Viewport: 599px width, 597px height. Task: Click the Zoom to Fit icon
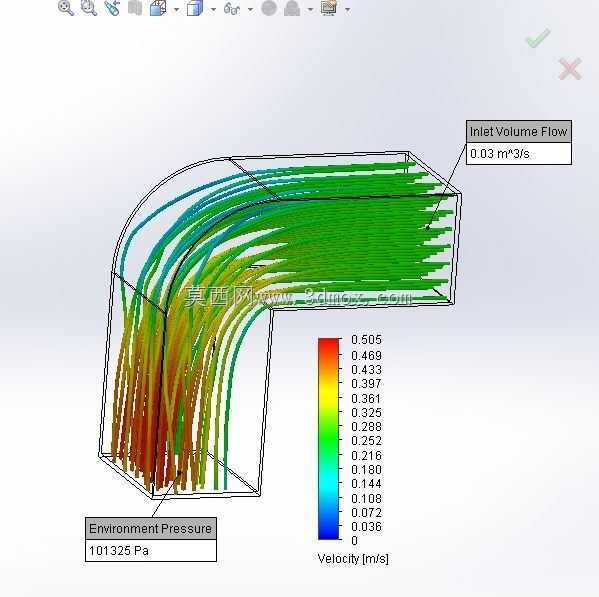coord(66,8)
